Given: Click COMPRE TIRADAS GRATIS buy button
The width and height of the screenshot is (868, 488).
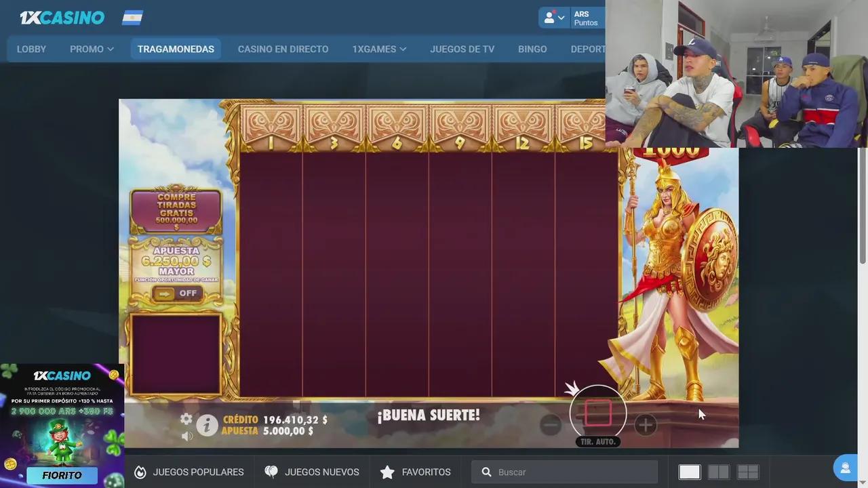Looking at the screenshot, I should 176,211.
